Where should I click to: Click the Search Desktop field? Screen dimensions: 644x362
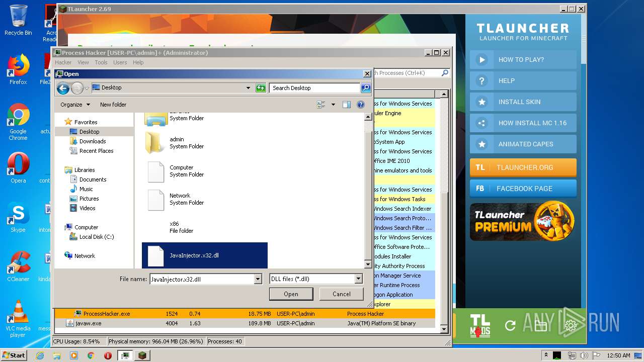(315, 88)
